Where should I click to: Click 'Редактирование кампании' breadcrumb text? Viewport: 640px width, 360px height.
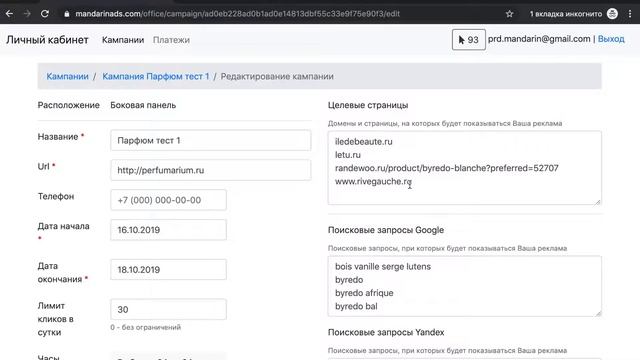point(277,76)
